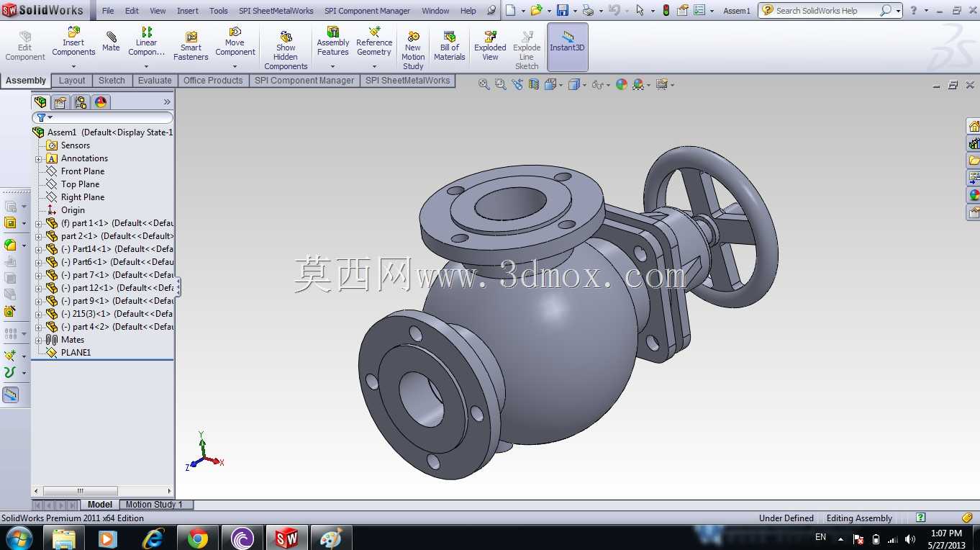Open the PropertyManager tab
Image resolution: width=980 pixels, height=550 pixels.
pos(60,102)
